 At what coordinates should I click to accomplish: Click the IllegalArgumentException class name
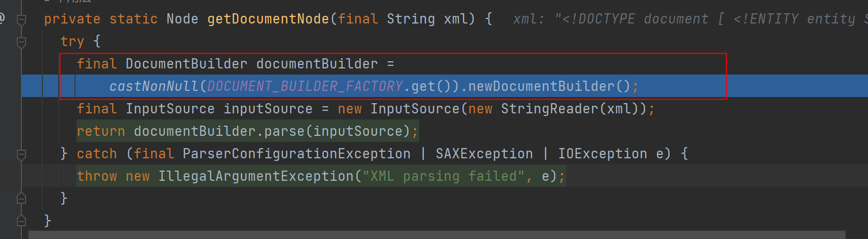coord(256,176)
